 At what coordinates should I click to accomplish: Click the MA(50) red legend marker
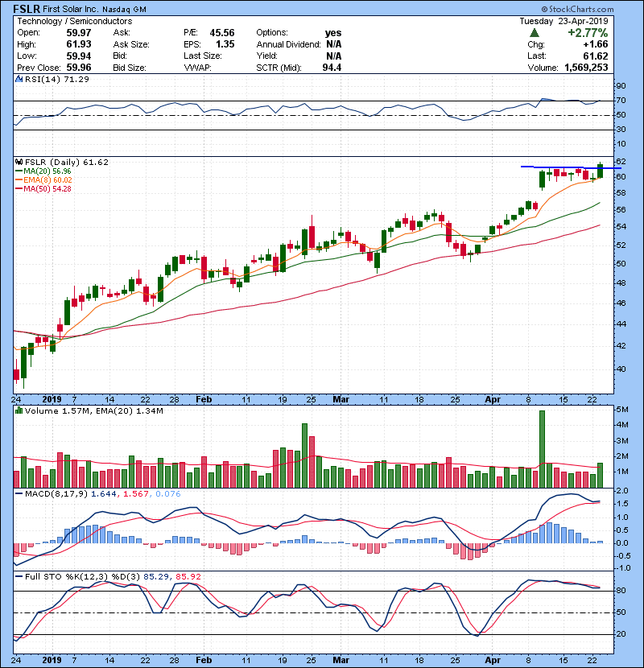19,189
